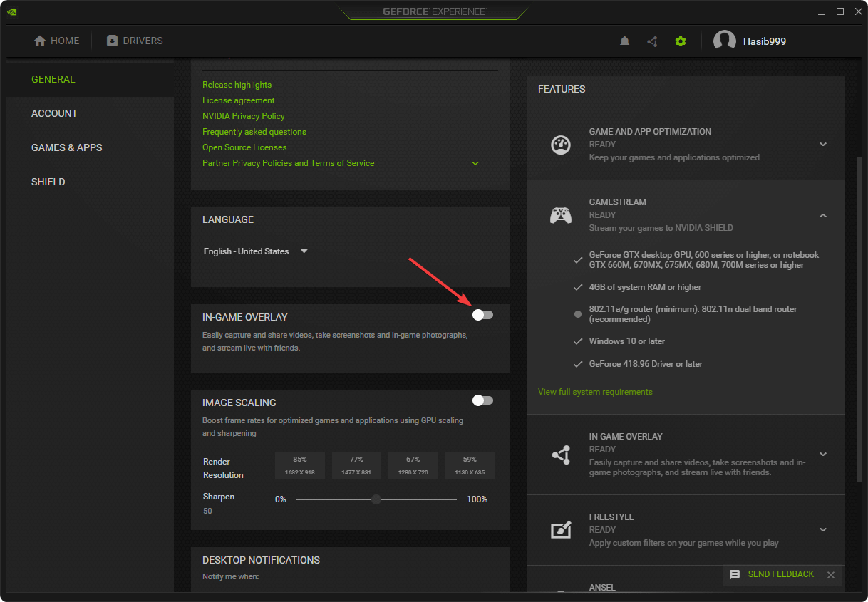The width and height of the screenshot is (868, 602).
Task: Click the share icon in top bar
Action: [x=652, y=41]
